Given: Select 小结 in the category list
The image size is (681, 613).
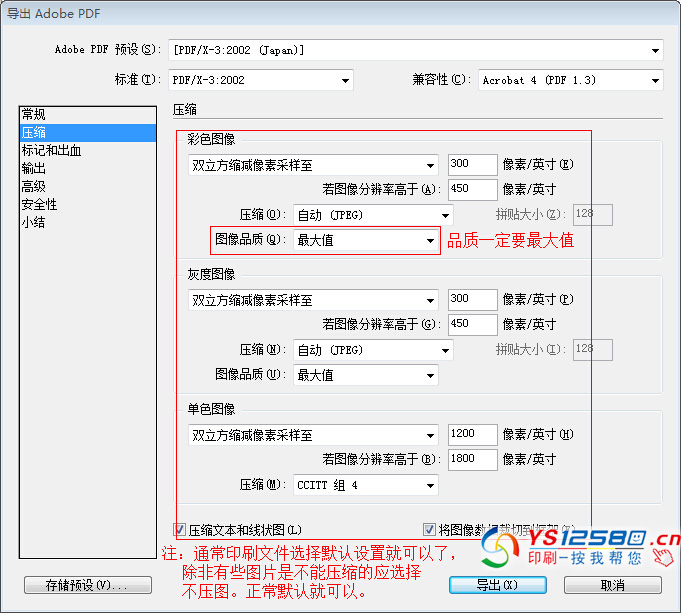Looking at the screenshot, I should click(34, 222).
